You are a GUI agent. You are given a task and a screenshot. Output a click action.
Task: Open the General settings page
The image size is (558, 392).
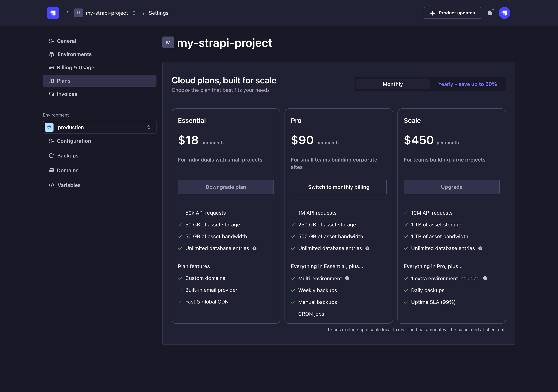100,41
